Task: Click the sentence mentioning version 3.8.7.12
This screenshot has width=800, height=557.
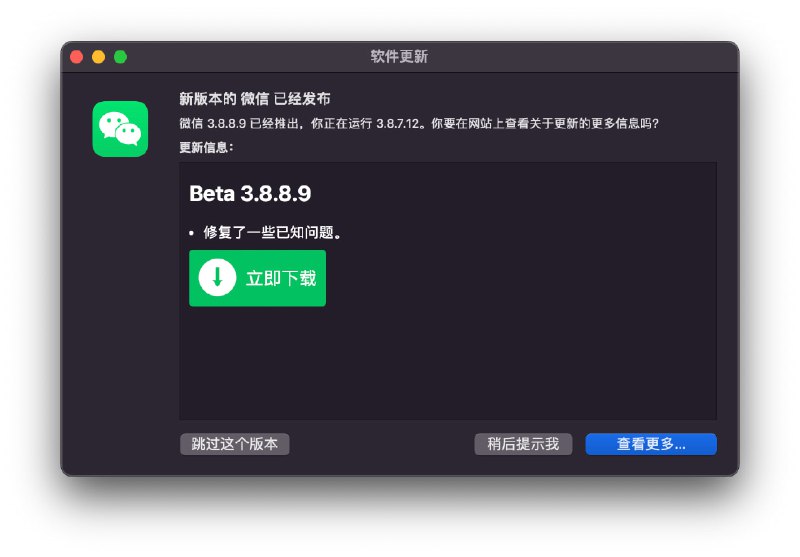Action: click(419, 123)
